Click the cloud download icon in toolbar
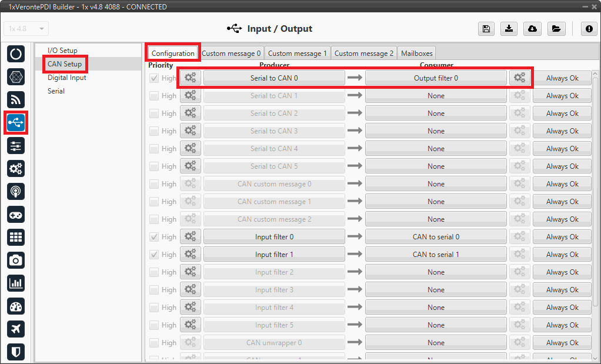601x364 pixels. click(532, 29)
